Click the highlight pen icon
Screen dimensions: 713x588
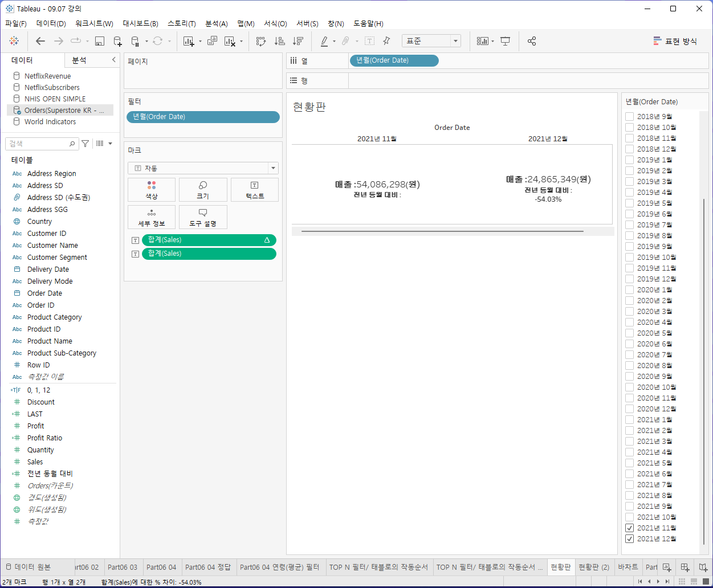pyautogui.click(x=324, y=41)
